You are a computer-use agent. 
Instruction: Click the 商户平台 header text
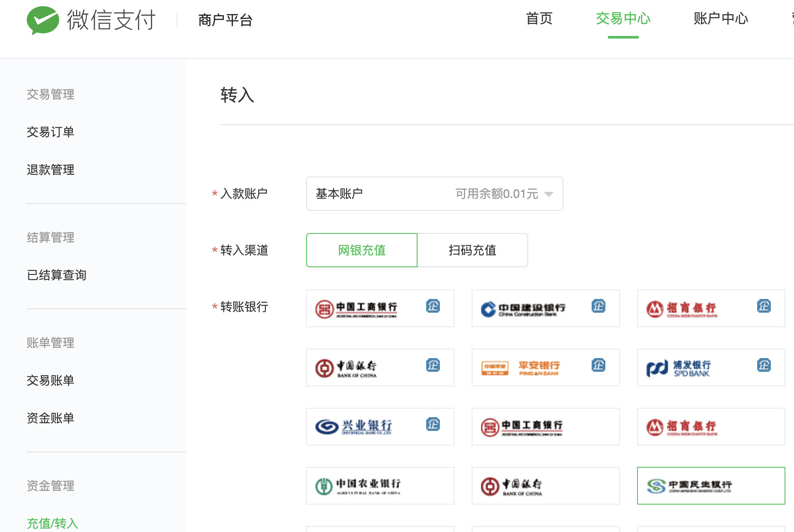coord(226,20)
